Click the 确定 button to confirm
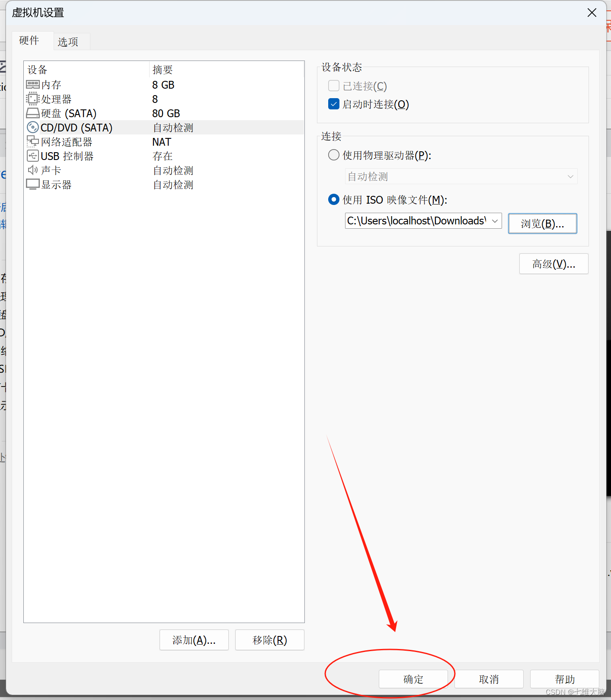This screenshot has height=700, width=611. 413,679
